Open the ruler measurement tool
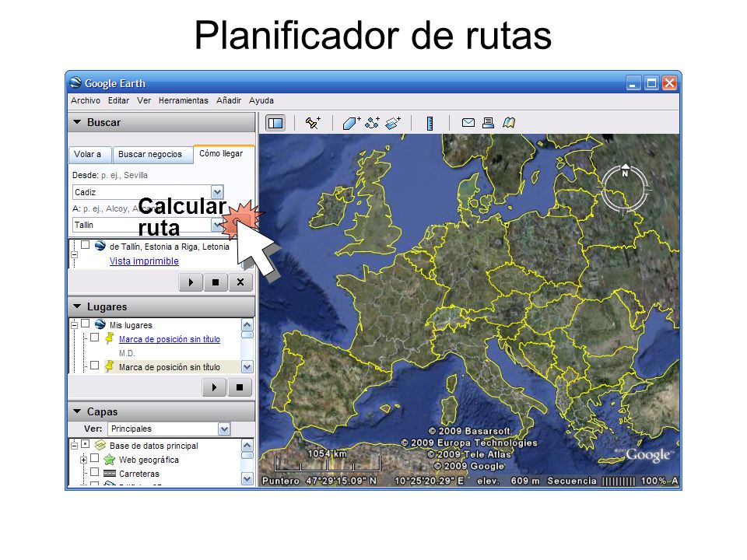 (430, 124)
